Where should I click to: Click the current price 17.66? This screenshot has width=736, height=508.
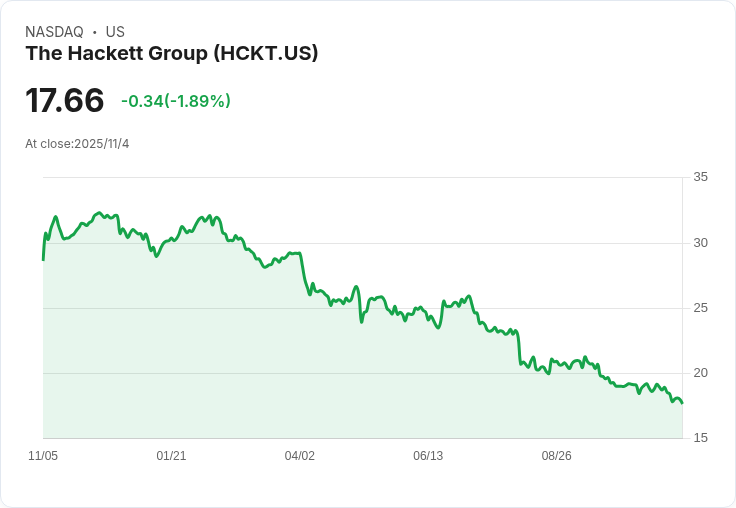[65, 101]
